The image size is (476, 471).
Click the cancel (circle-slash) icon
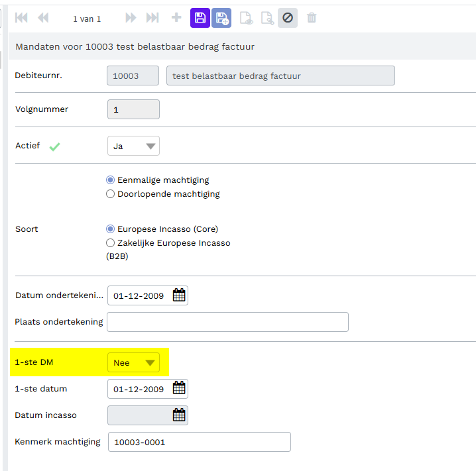288,18
